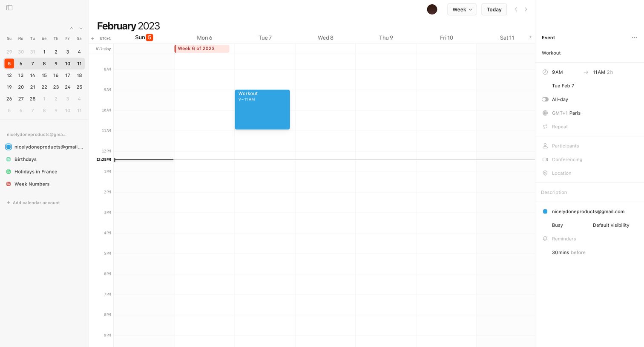
Task: Change the 9 AM start time
Action: [558, 72]
